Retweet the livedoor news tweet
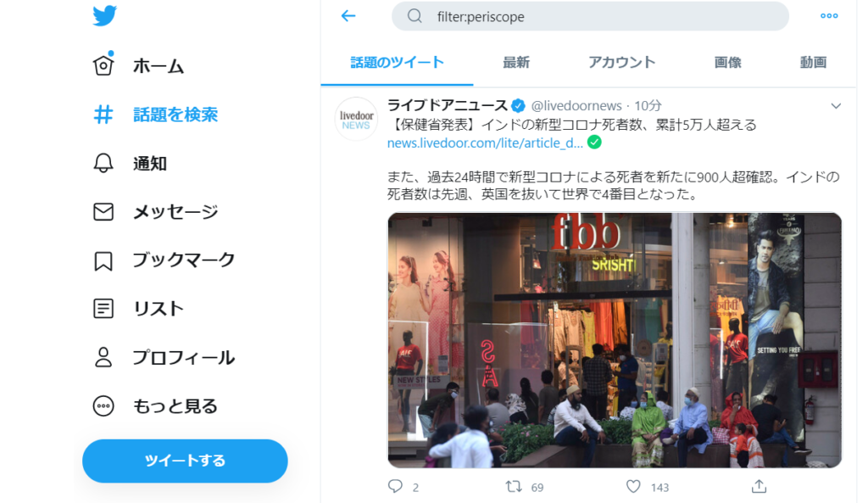Screen dimensions: 868x503 coord(514,486)
